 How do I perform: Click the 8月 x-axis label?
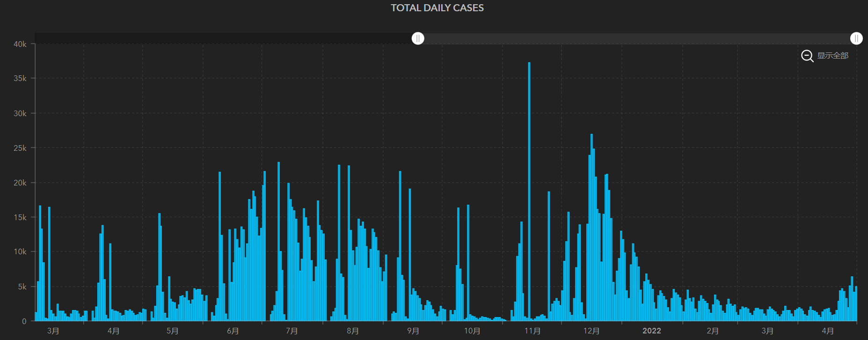[353, 331]
